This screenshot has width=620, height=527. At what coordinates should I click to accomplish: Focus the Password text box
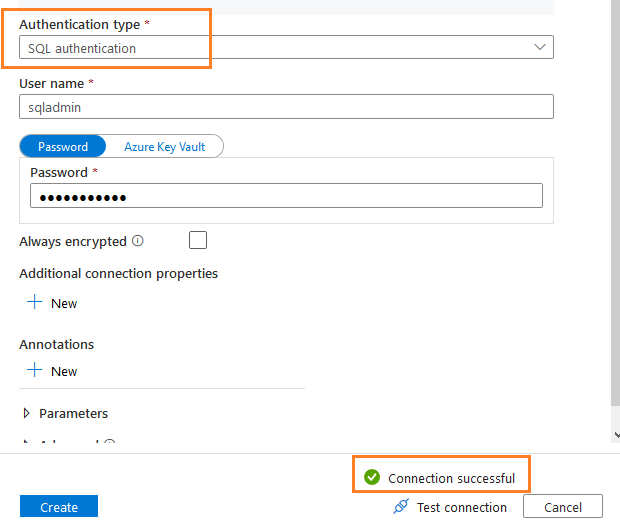point(285,196)
